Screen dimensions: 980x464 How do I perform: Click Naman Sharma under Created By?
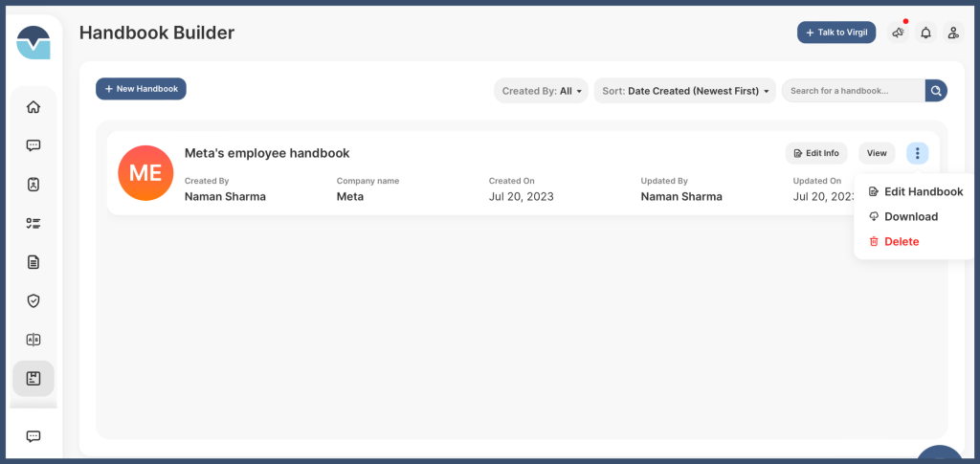(x=225, y=197)
